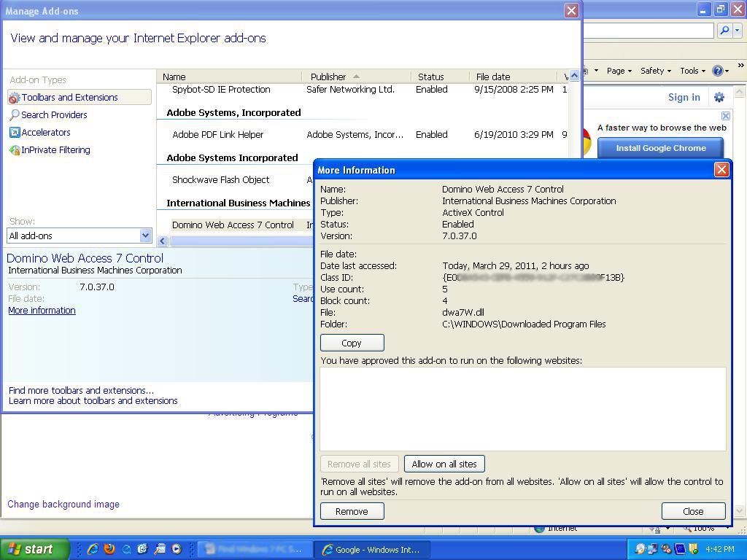Restore down the Internet Explorer window
Screen dimensions: 747x560
[x=720, y=9]
